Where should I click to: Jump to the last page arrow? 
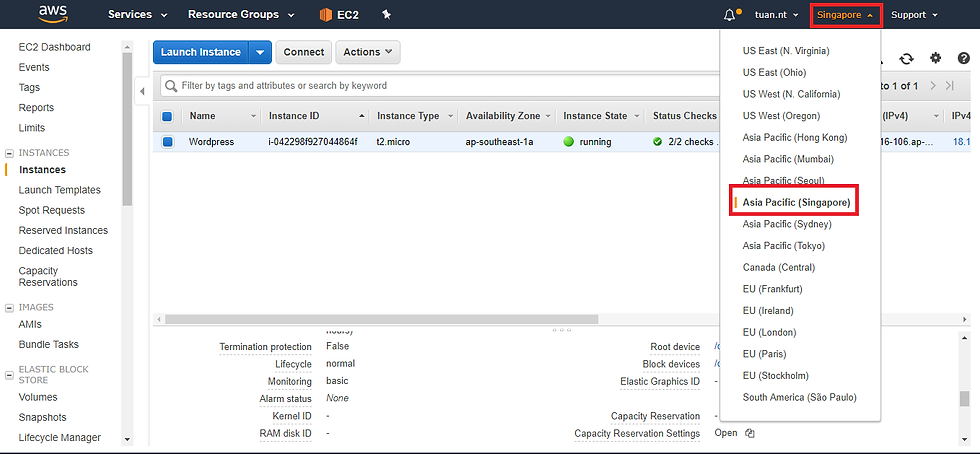(x=950, y=86)
